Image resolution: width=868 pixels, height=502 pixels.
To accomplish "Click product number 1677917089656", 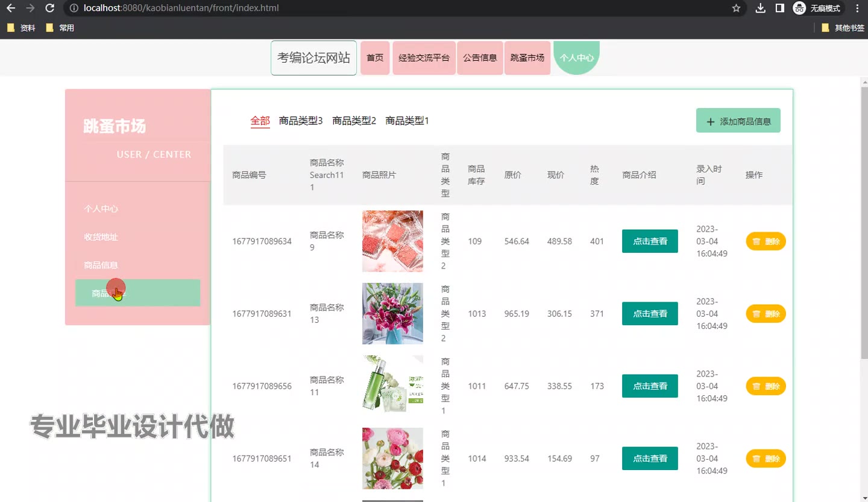I will (x=262, y=386).
